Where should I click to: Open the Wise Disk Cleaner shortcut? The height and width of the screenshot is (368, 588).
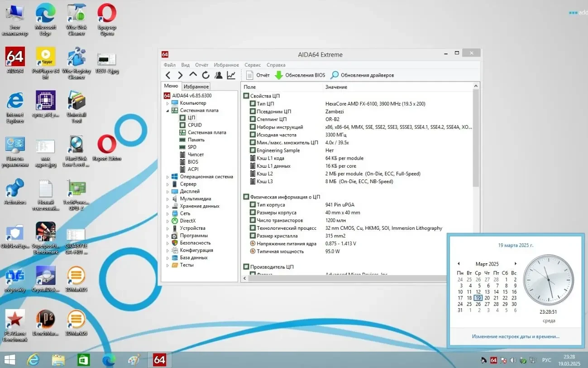pos(76,20)
